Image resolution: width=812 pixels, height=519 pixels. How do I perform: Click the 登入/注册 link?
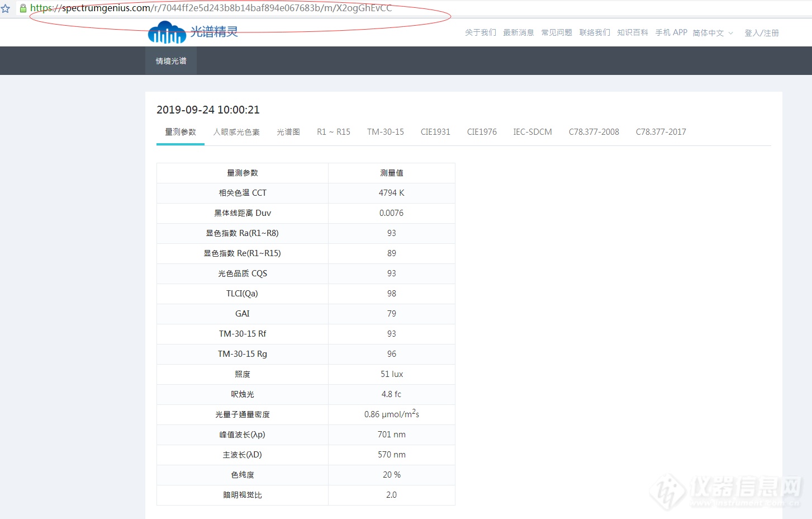click(x=762, y=33)
